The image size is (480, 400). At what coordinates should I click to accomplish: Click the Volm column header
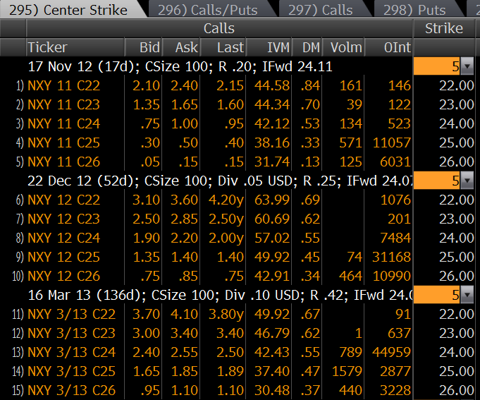coord(343,47)
